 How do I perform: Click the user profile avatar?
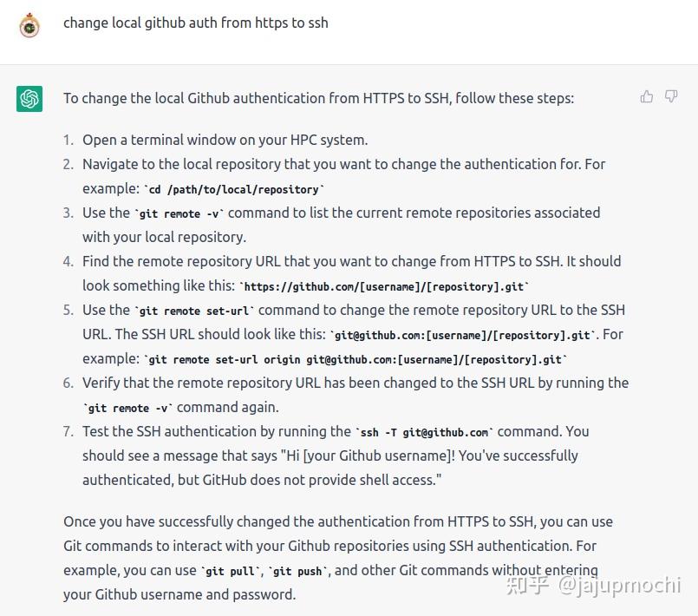(x=29, y=26)
